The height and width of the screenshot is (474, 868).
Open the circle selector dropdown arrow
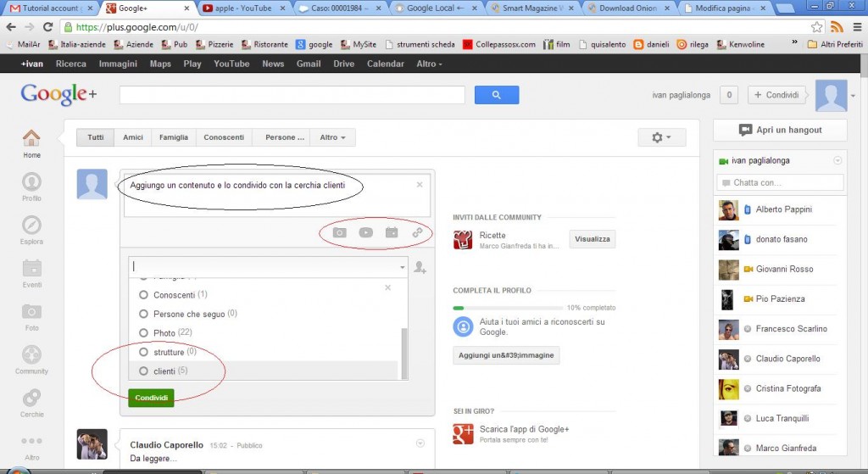coord(403,267)
